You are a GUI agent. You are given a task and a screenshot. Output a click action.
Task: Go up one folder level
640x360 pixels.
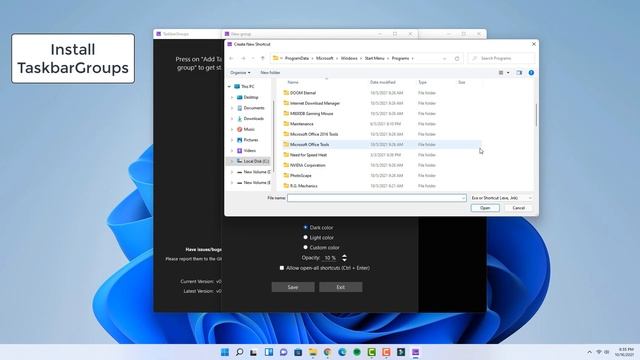[262, 58]
